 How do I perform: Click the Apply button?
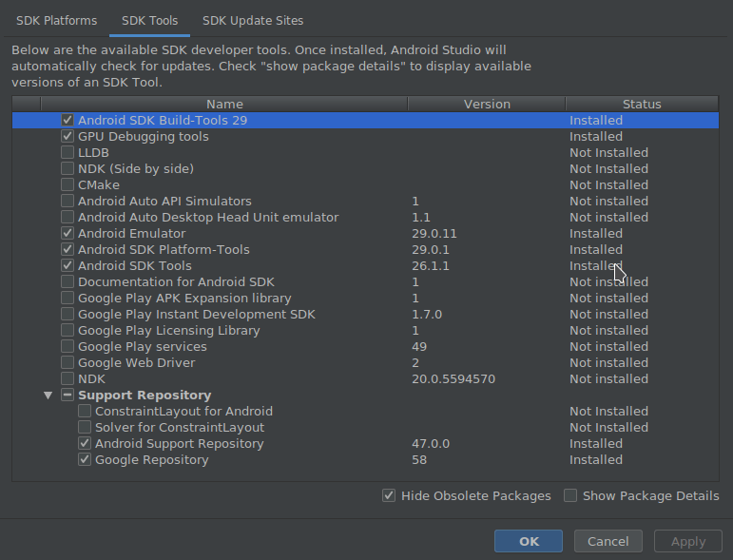click(x=688, y=541)
